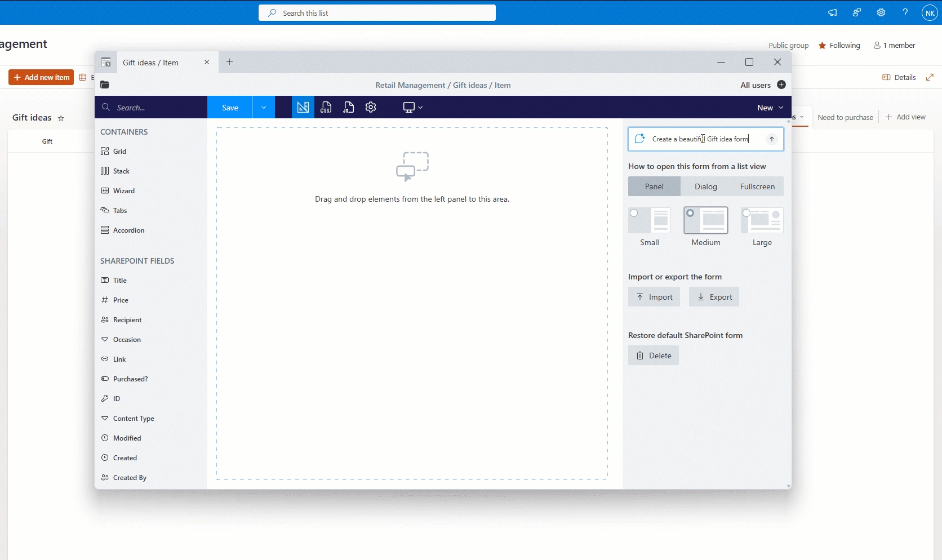
Task: Expand the New form type dropdown
Action: (770, 108)
